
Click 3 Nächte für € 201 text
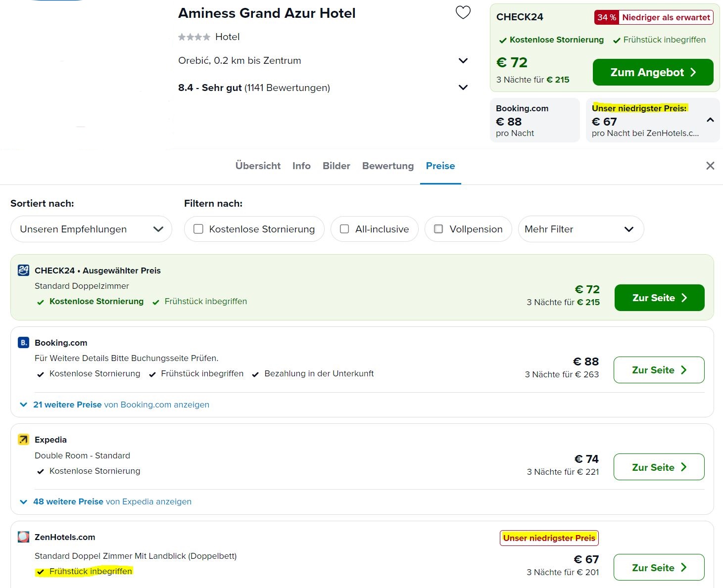(x=563, y=572)
